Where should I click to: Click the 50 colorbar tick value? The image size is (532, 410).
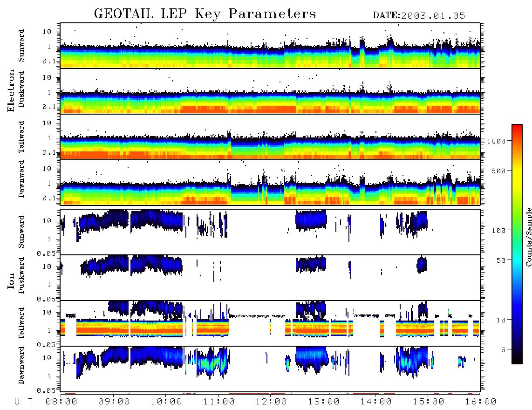point(501,260)
